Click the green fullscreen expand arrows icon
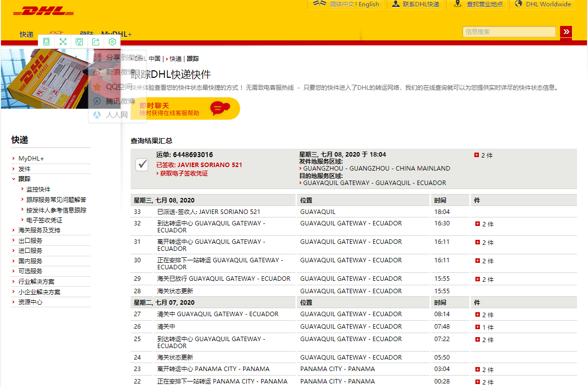Screen dimensions: 588x387 (63, 42)
